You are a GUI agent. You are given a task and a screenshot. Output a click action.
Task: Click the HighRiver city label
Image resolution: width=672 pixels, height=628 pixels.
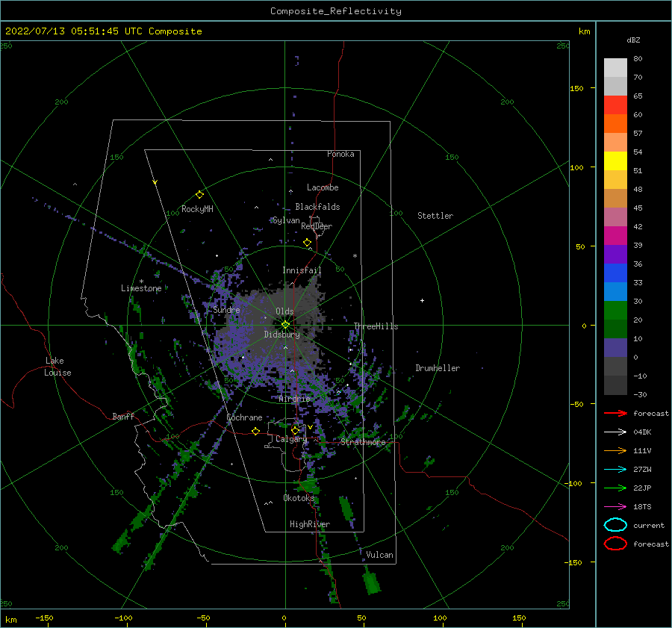[x=310, y=524]
